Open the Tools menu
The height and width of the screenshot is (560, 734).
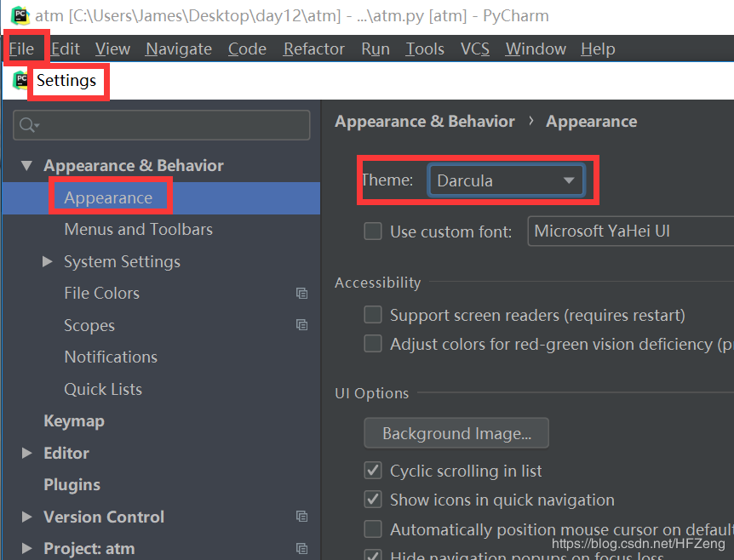(x=425, y=49)
